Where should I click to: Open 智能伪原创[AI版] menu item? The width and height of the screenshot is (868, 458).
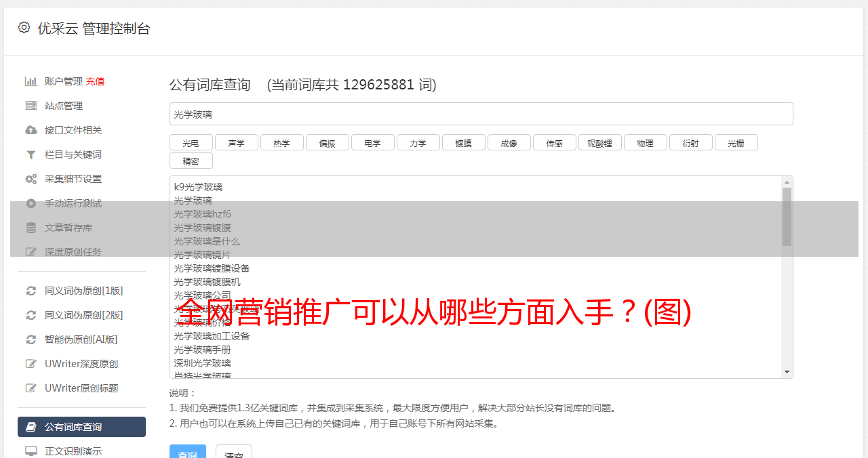coord(81,339)
